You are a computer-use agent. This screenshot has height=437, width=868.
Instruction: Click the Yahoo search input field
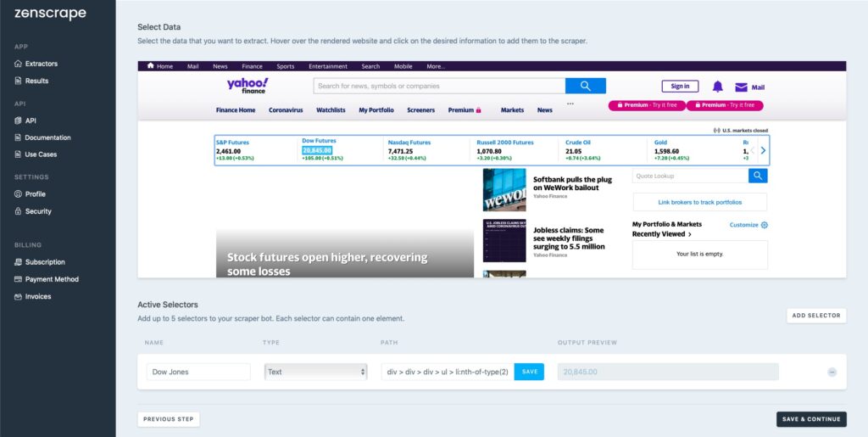coord(439,86)
